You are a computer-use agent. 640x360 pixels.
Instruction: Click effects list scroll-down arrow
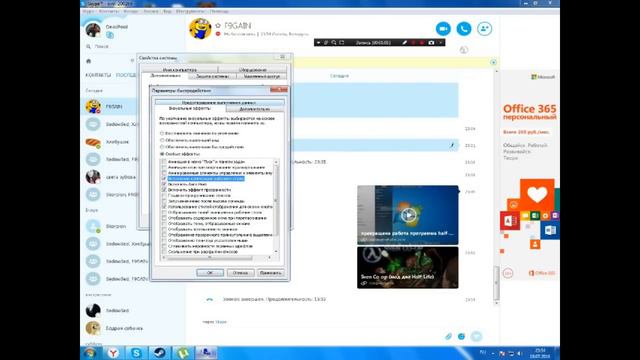(276, 251)
